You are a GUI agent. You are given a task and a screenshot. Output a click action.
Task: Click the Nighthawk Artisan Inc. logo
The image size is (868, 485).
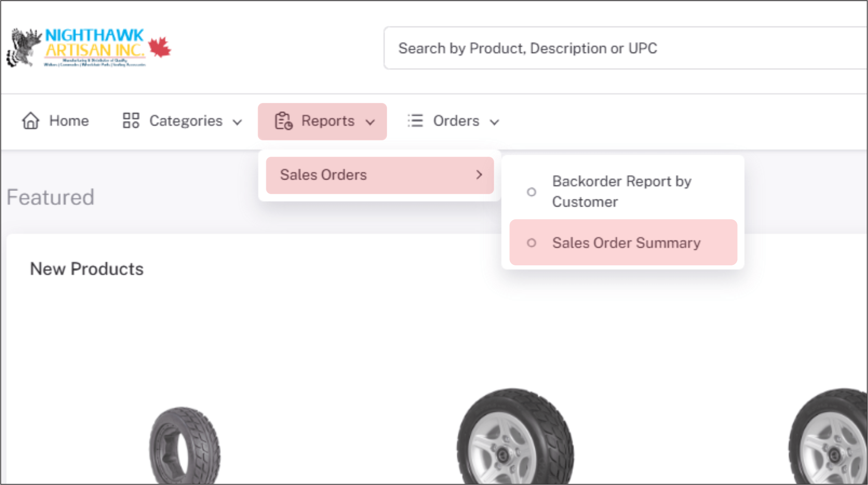[89, 47]
